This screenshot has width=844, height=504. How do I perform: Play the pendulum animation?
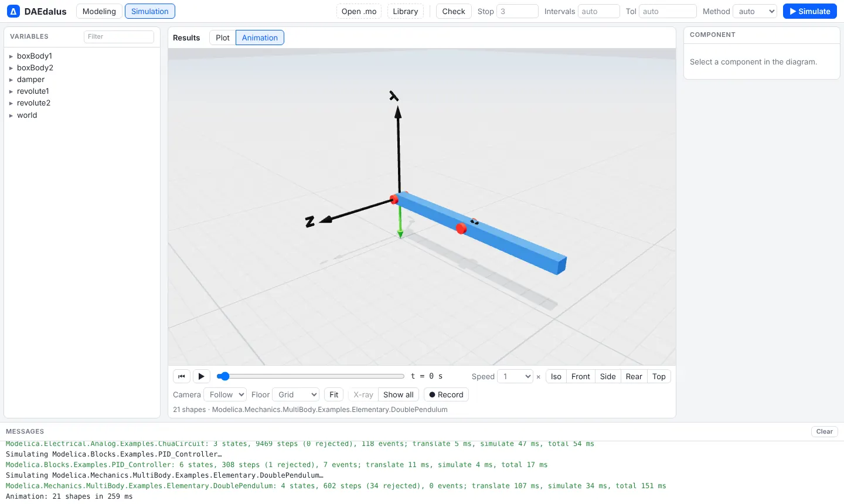coord(201,376)
